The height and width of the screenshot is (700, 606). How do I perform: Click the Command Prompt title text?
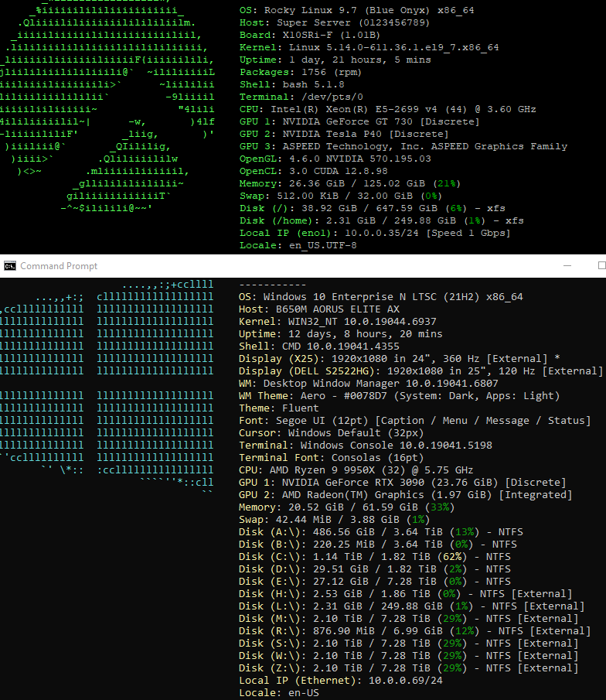coord(59,266)
